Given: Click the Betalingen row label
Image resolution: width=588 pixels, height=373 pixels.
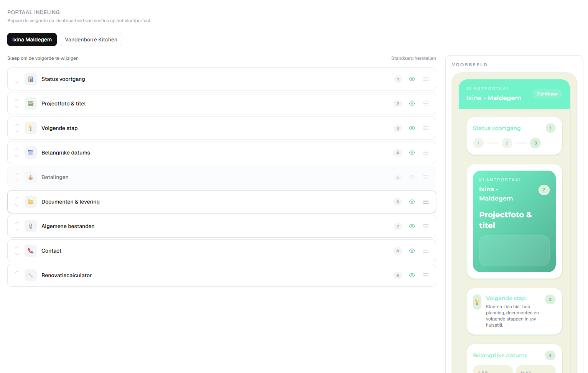Looking at the screenshot, I should click(x=55, y=177).
